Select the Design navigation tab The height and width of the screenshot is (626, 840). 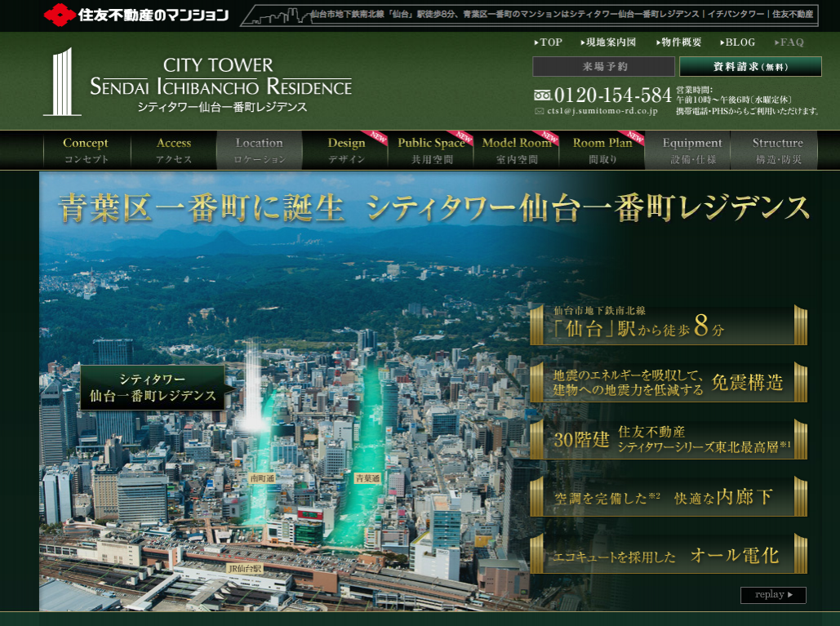tap(347, 150)
